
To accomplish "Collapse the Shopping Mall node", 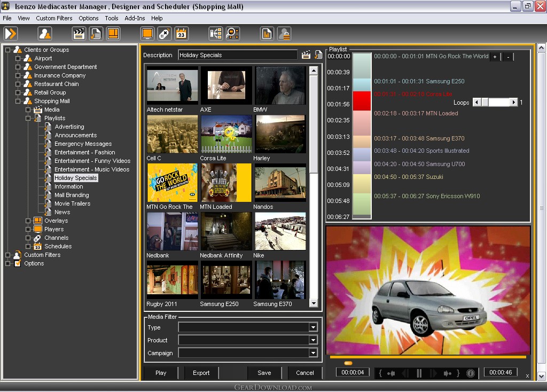I will pyautogui.click(x=18, y=101).
